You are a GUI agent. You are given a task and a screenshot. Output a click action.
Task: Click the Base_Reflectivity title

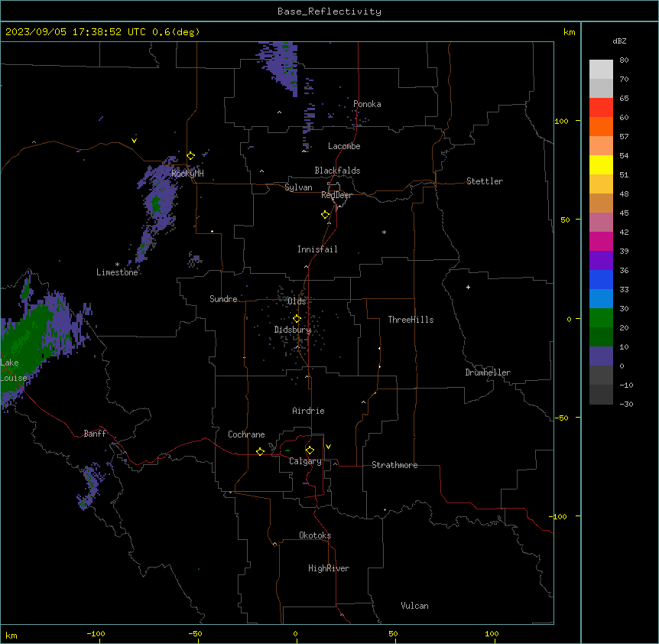pyautogui.click(x=329, y=11)
